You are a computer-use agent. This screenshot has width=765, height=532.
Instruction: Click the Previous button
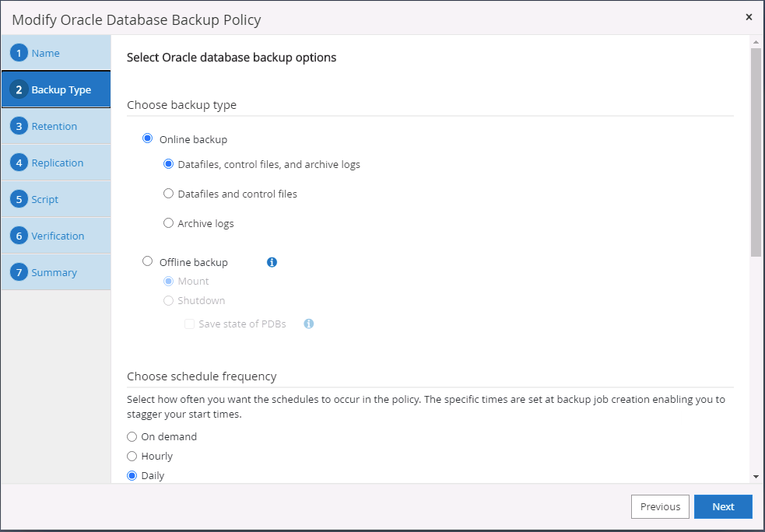pyautogui.click(x=660, y=506)
